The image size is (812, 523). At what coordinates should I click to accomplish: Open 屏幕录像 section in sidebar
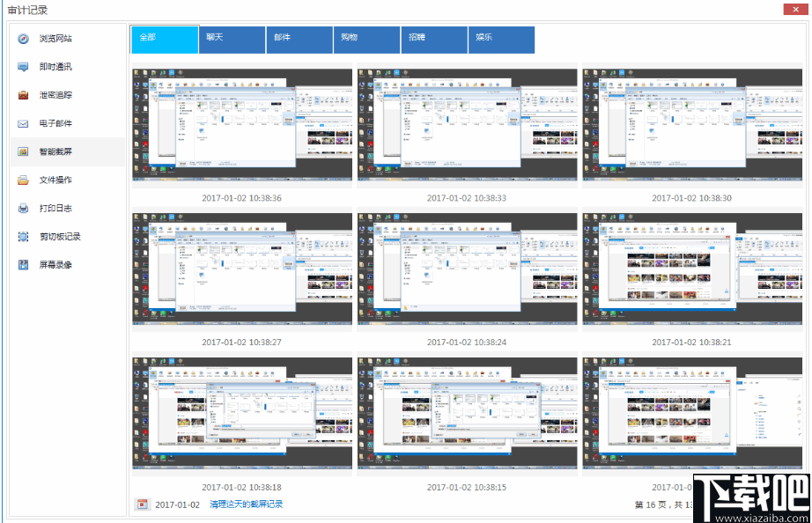pyautogui.click(x=68, y=265)
